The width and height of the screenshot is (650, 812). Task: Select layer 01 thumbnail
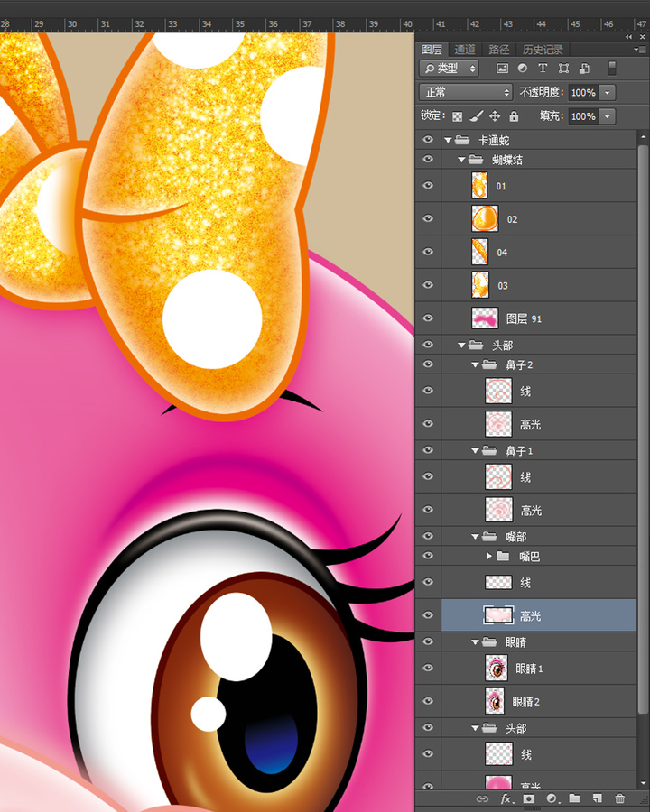point(479,185)
